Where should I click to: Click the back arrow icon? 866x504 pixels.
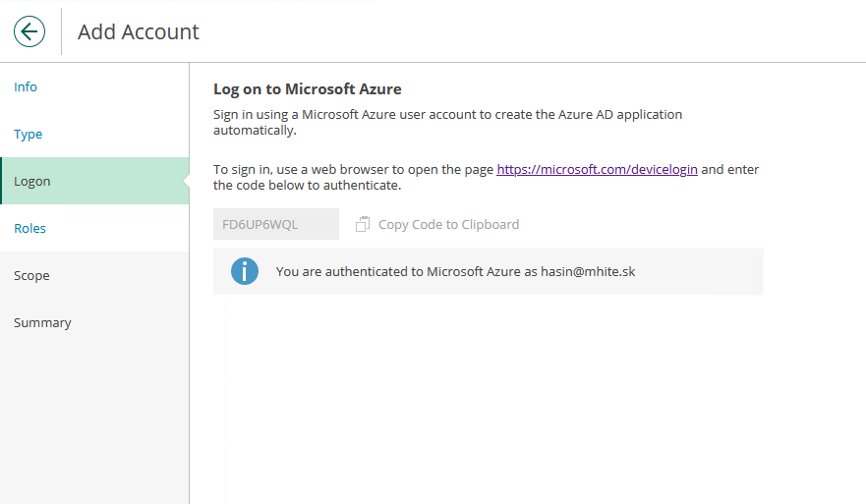tap(29, 31)
